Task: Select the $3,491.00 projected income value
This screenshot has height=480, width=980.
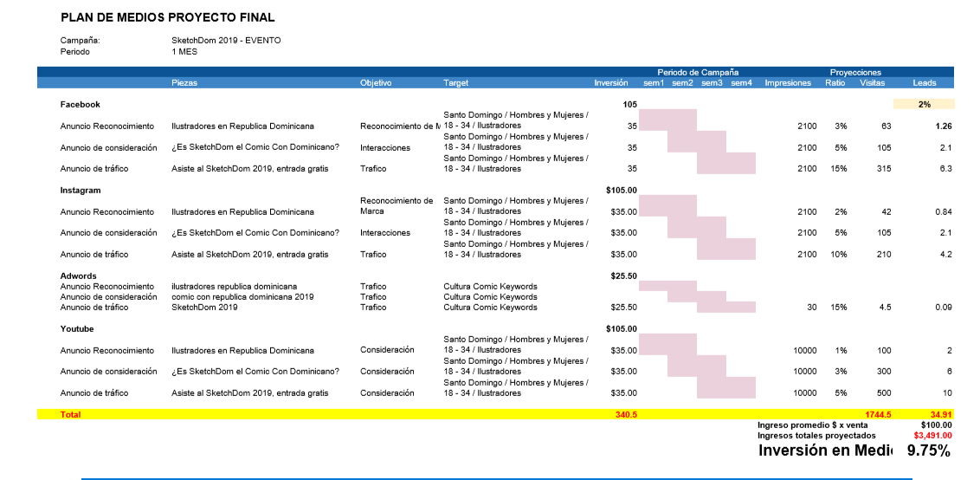Action: (x=932, y=436)
